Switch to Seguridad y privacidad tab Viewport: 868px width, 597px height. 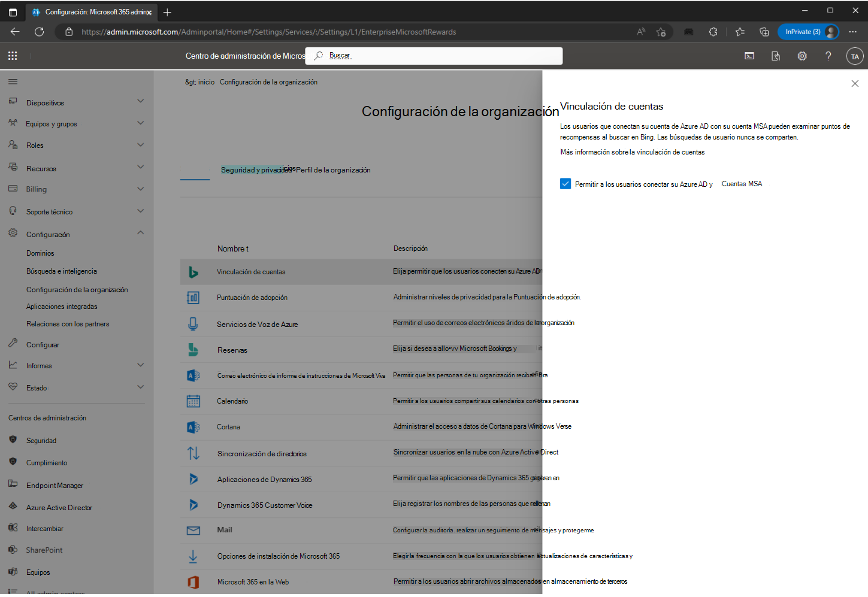pyautogui.click(x=256, y=170)
